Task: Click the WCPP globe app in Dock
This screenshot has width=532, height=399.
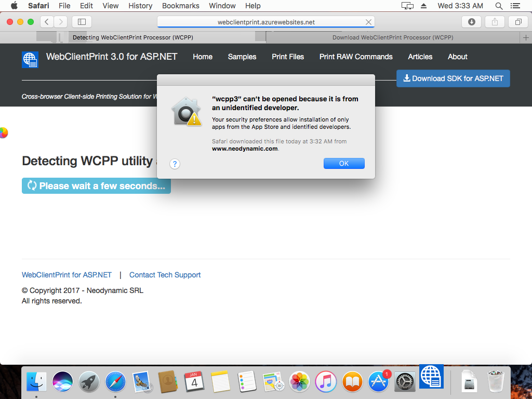Action: [431, 376]
